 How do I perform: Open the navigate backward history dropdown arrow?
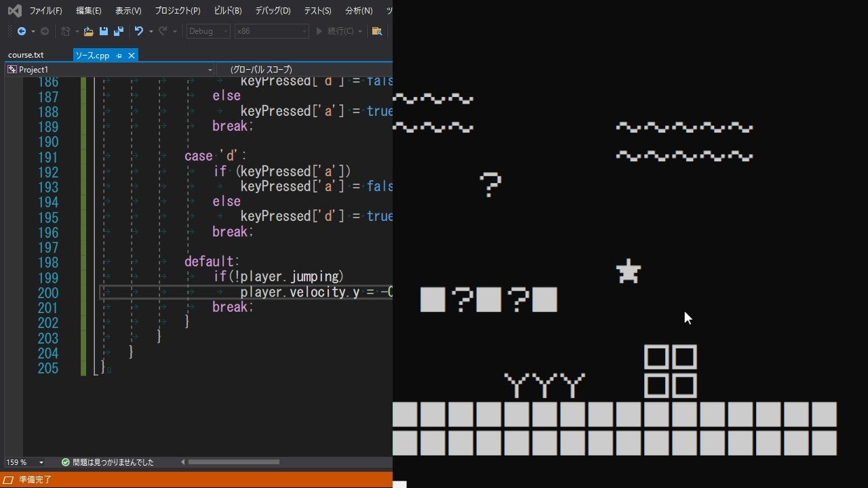tap(33, 31)
